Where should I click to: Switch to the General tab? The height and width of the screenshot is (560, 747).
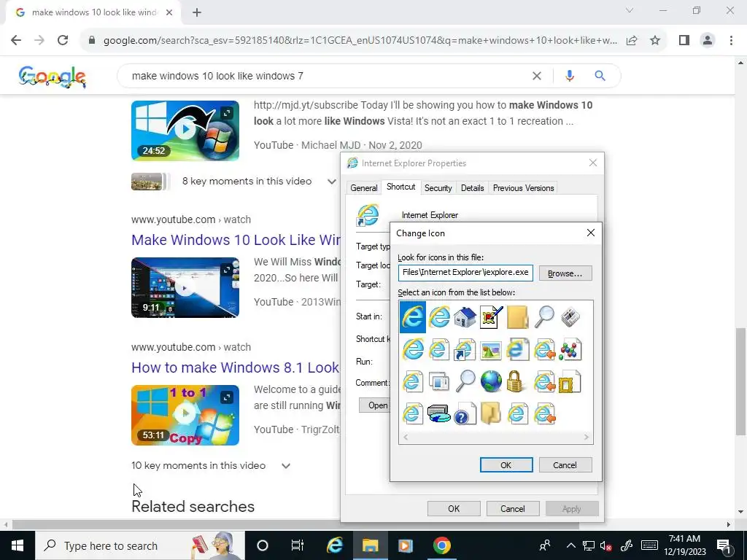click(363, 187)
